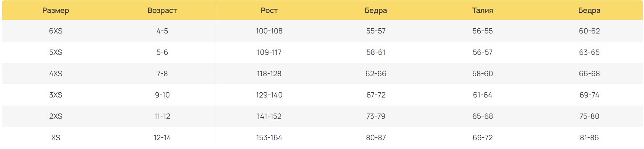Select the cell showing "80-87"

point(376,138)
